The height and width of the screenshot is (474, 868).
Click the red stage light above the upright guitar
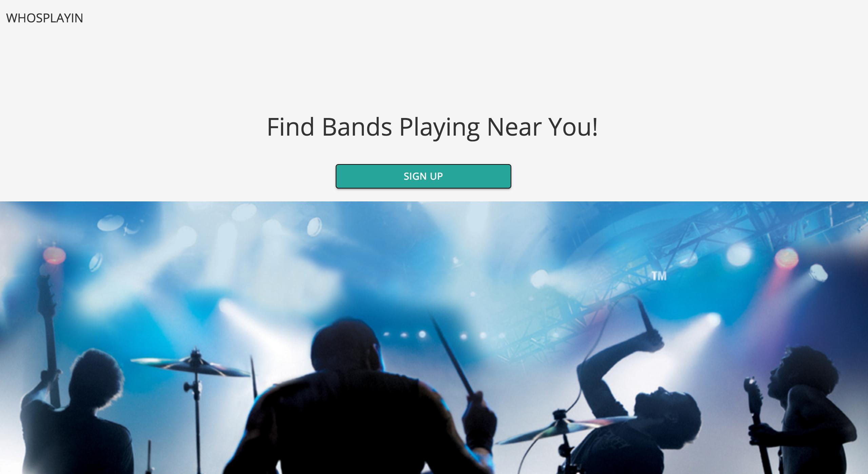coord(54,254)
